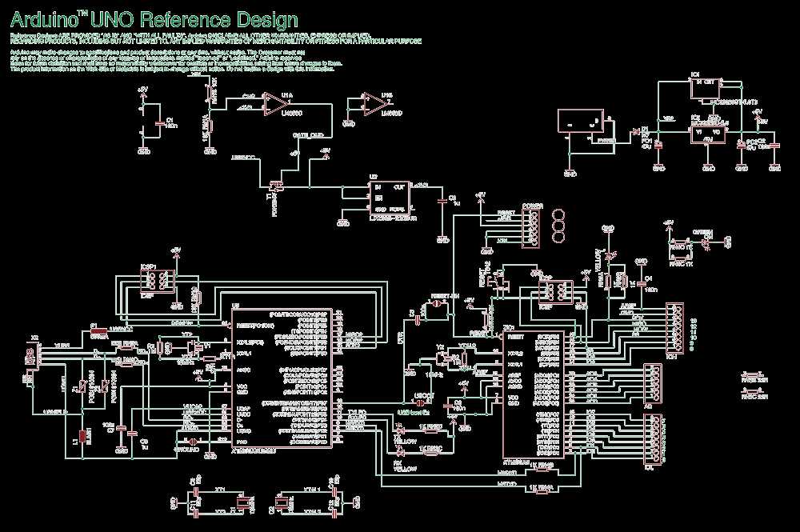Select the U2 voltage regulator block
800x532 pixels.
click(390, 199)
